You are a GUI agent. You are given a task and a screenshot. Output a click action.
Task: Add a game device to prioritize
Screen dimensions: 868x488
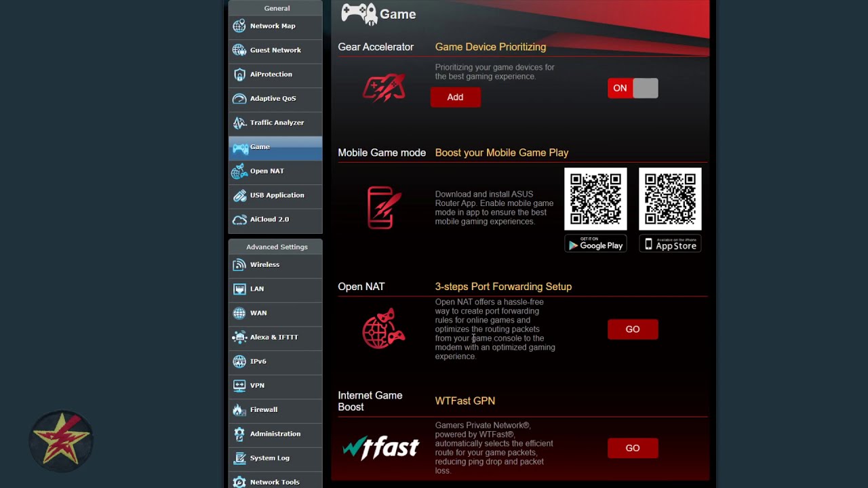[x=455, y=97]
